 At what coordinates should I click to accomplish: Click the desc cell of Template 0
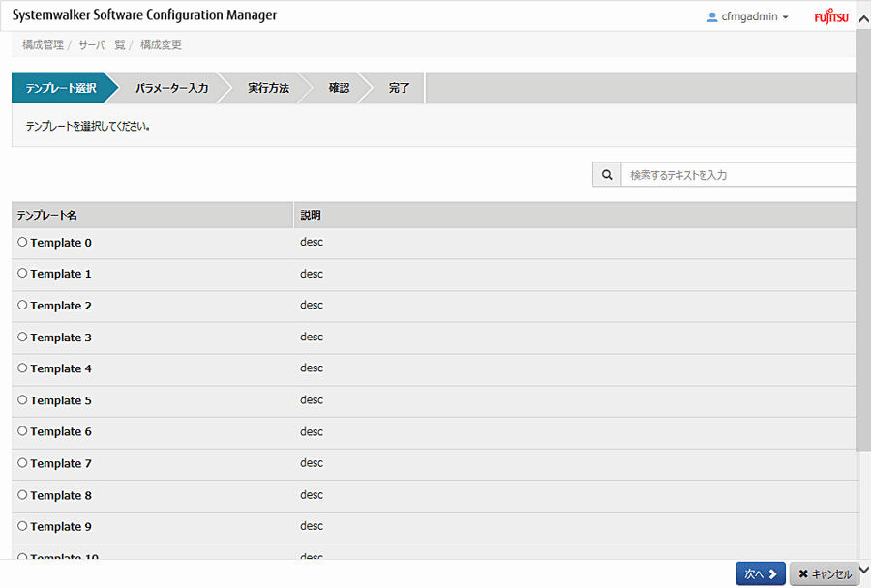point(312,242)
